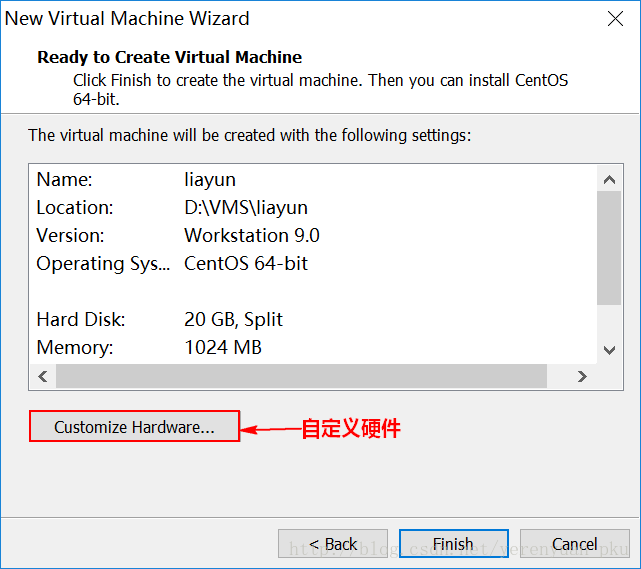
Task: Click the vertical scrollbar thumb
Action: [x=609, y=247]
